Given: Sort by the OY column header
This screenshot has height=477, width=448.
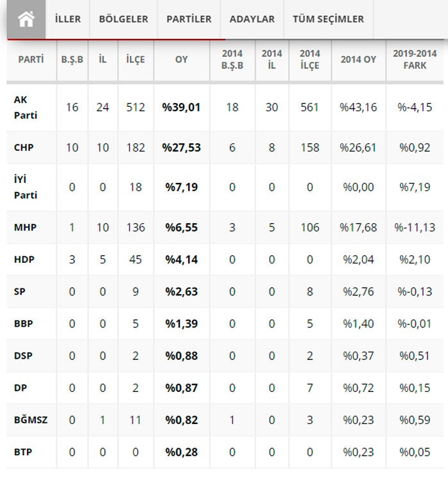Looking at the screenshot, I should tap(182, 59).
